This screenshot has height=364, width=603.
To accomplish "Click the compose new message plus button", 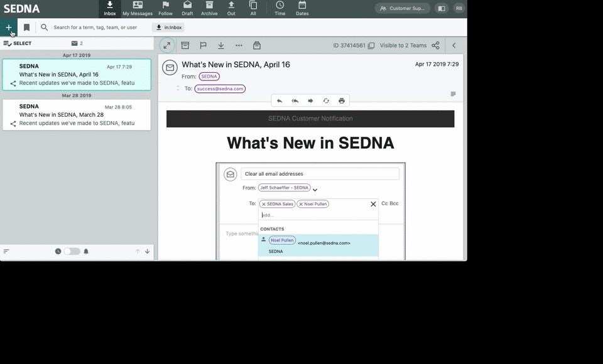I will 9,28.
